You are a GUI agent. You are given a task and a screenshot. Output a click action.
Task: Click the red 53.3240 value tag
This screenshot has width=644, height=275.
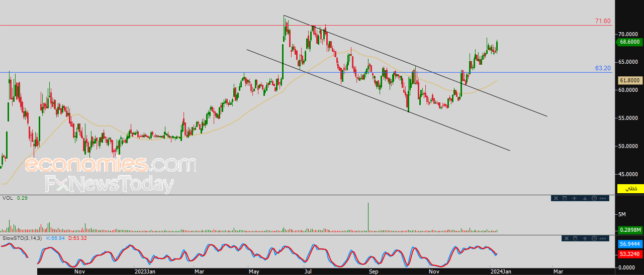(x=630, y=254)
